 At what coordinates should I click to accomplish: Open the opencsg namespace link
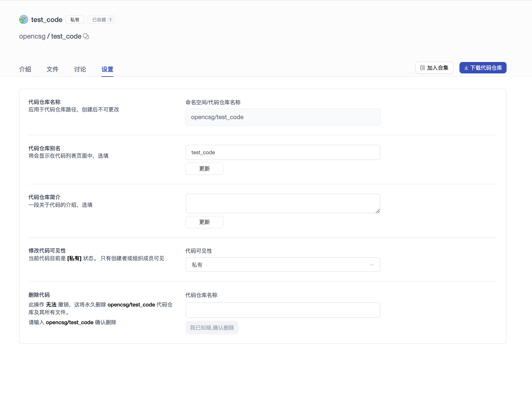click(x=32, y=36)
